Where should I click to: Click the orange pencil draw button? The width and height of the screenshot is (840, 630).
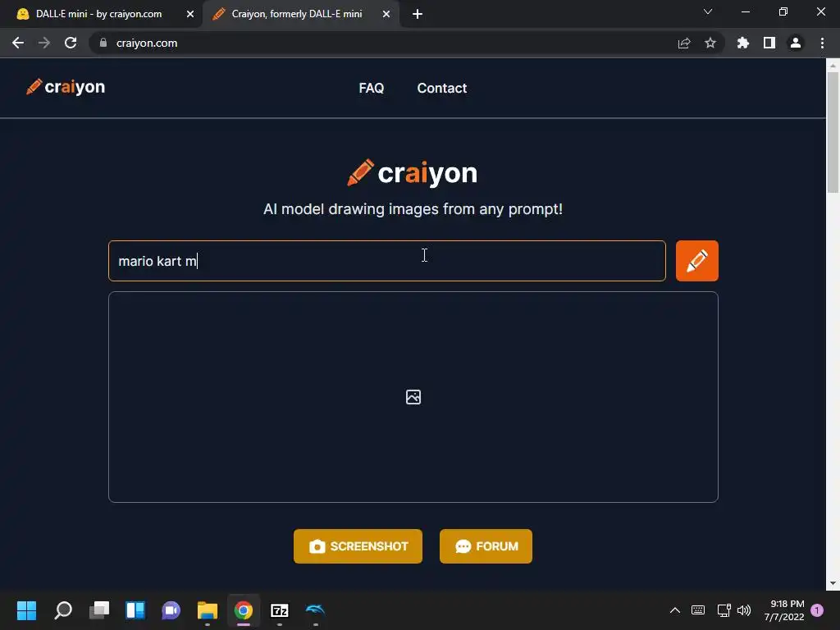click(696, 261)
